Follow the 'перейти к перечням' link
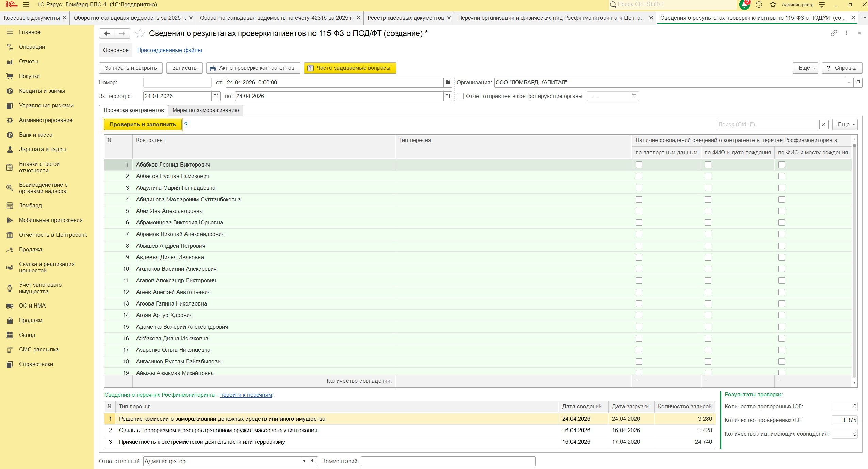This screenshot has width=868, height=469. [246, 395]
